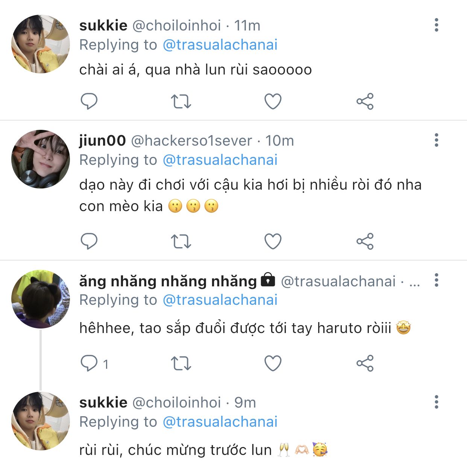467x476 pixels.
Task: Open more options on jiun00's tweet
Action: pos(436,140)
